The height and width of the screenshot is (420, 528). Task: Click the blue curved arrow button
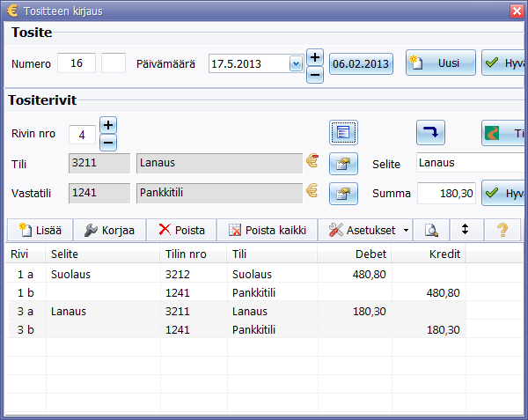click(x=430, y=133)
